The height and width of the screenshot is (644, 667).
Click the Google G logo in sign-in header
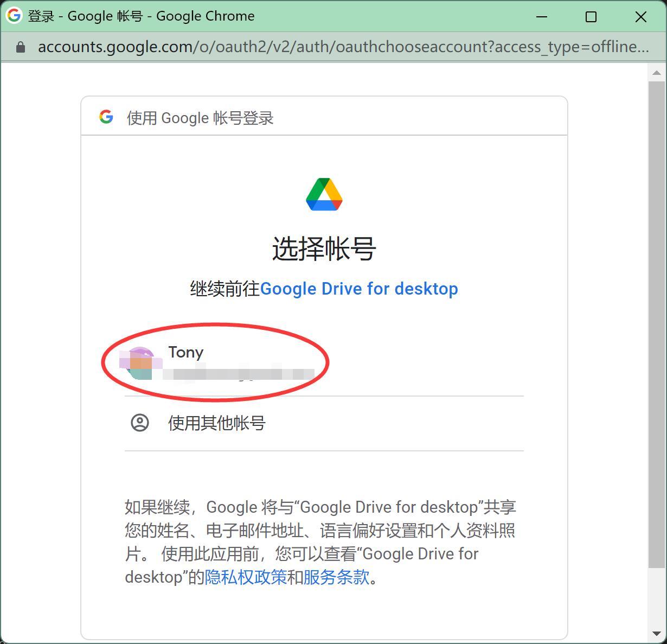[106, 117]
